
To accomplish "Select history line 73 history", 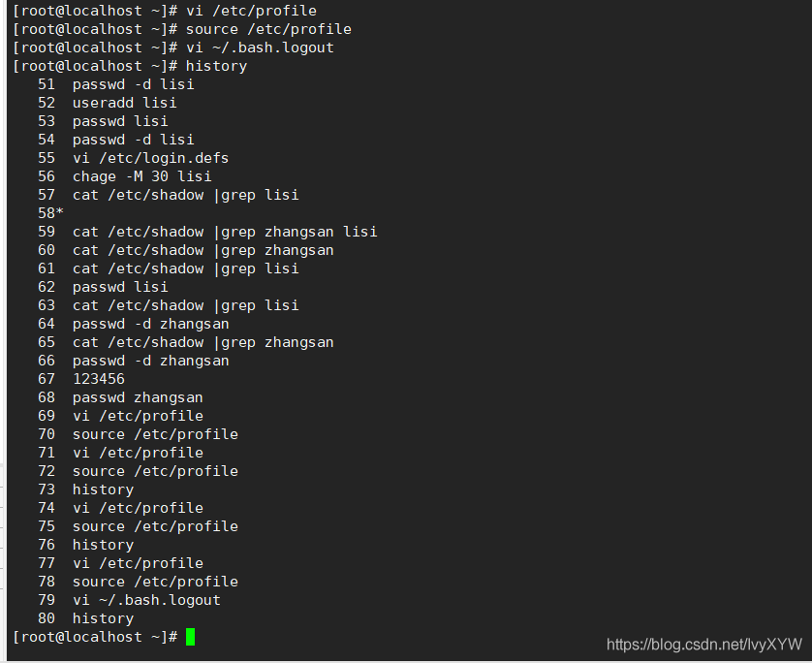I will click(x=85, y=489).
